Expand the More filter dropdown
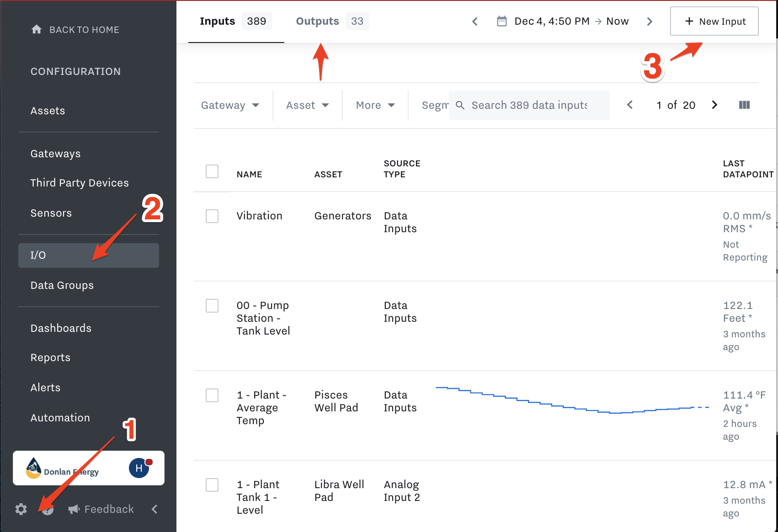Viewport: 778px width, 532px height. (375, 105)
